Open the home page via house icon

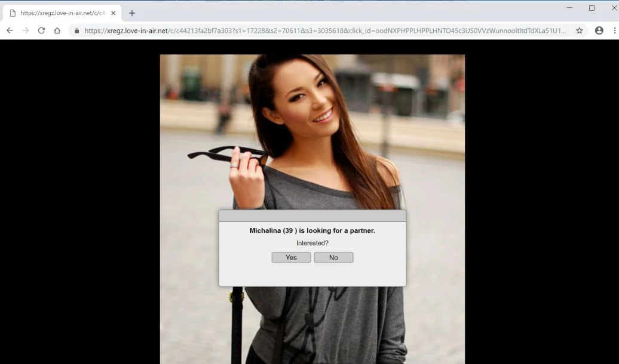point(57,30)
